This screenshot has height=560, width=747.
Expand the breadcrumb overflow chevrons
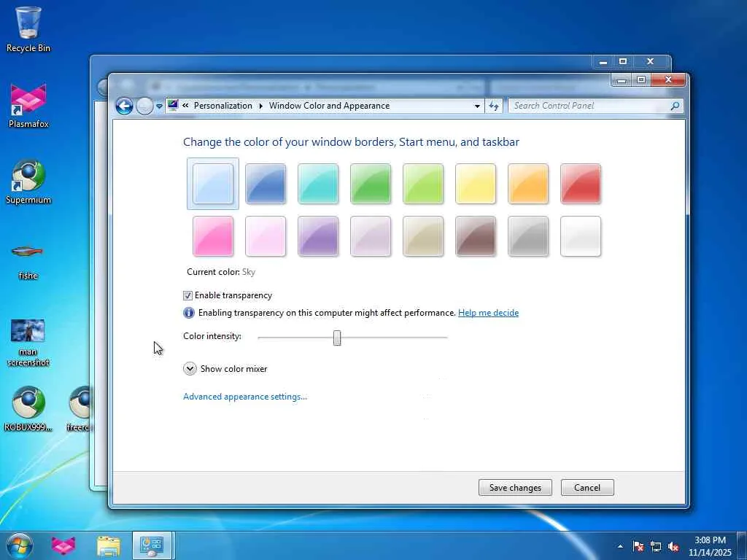pyautogui.click(x=185, y=106)
